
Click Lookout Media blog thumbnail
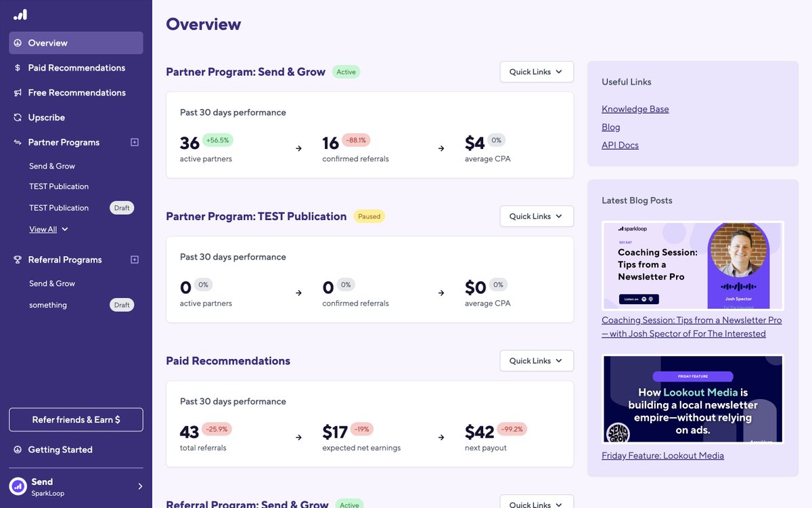click(x=693, y=400)
